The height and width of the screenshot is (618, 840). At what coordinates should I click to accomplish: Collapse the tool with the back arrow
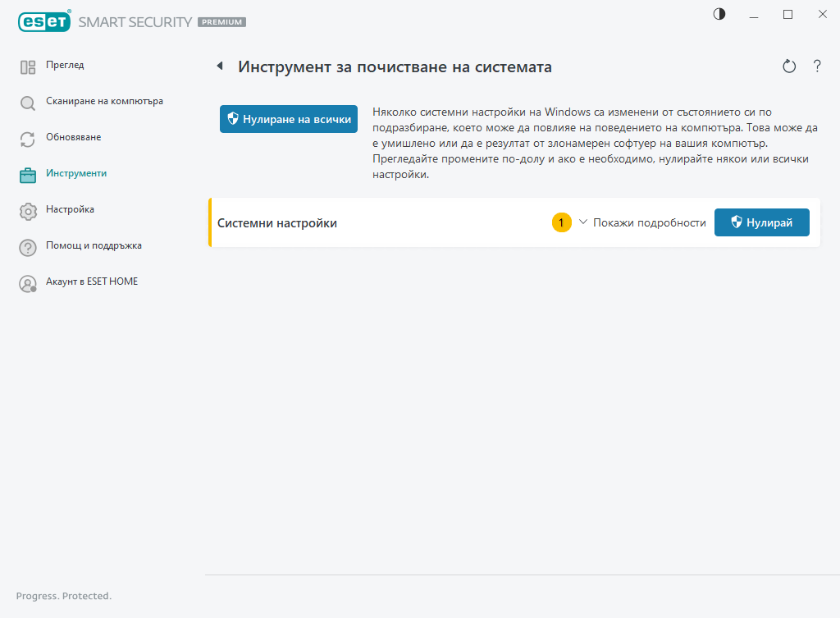(220, 66)
